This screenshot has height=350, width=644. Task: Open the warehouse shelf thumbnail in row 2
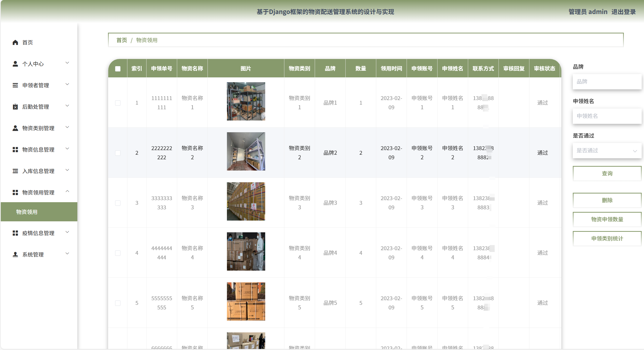246,151
